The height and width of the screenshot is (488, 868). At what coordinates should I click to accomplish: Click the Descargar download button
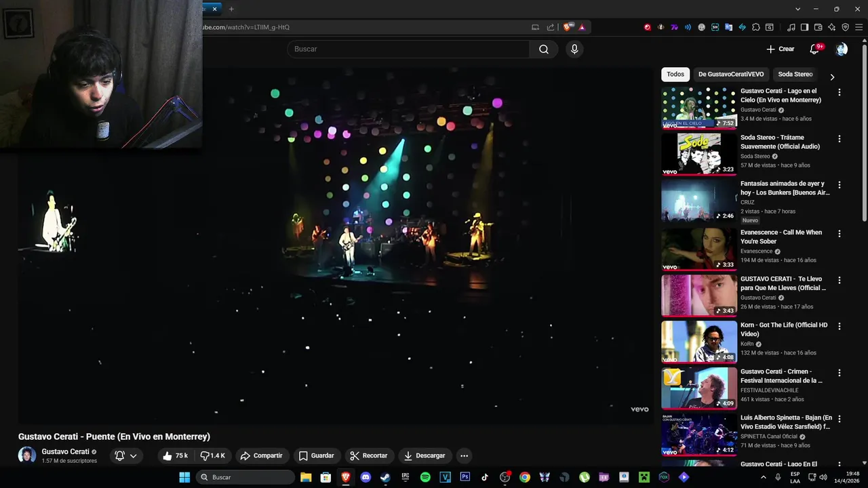pos(425,455)
